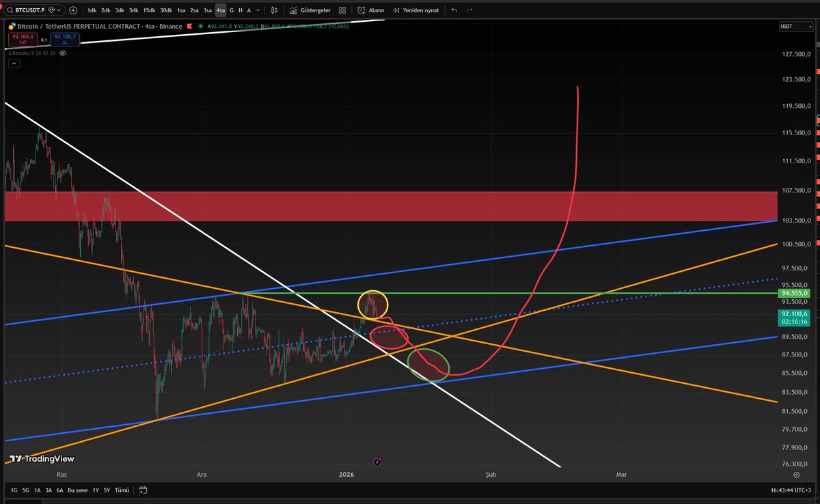Open price scale settings gear
820x504 pixels.
pos(797,473)
